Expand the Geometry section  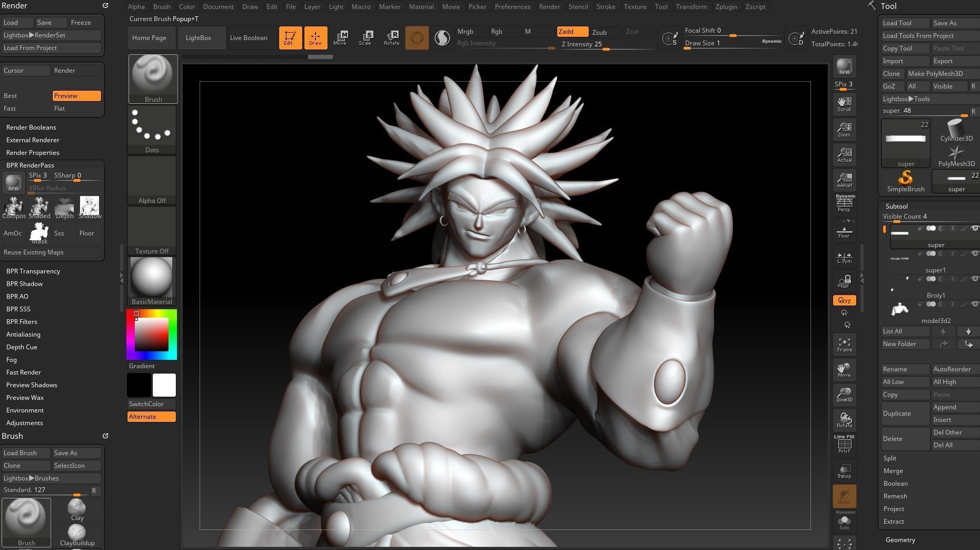coord(900,540)
